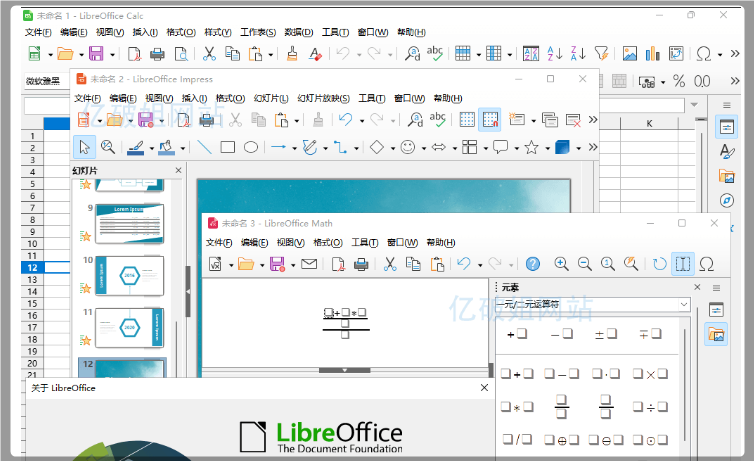The image size is (754, 461).
Task: Click Fill Color bucket swatch in Impress
Action: pyautogui.click(x=166, y=147)
